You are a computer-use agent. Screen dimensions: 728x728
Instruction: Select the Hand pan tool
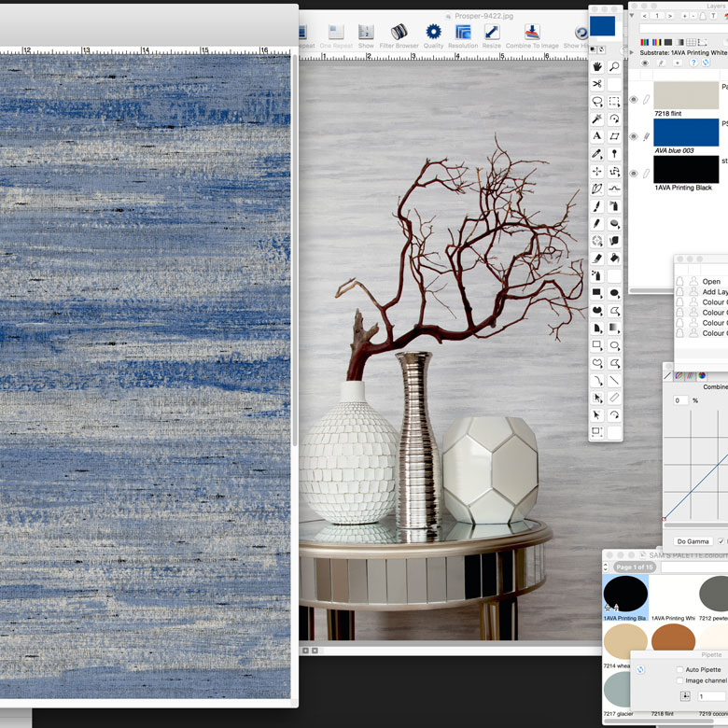coord(597,67)
